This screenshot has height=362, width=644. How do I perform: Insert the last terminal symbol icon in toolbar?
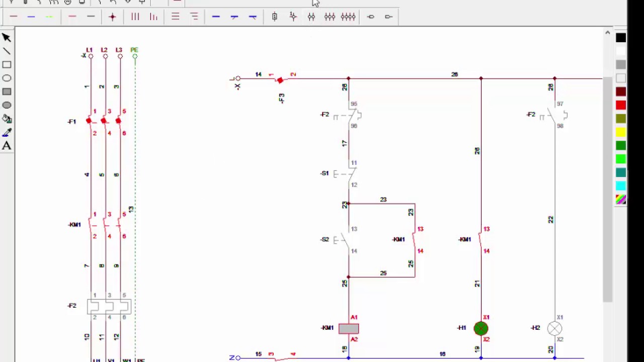[389, 17]
